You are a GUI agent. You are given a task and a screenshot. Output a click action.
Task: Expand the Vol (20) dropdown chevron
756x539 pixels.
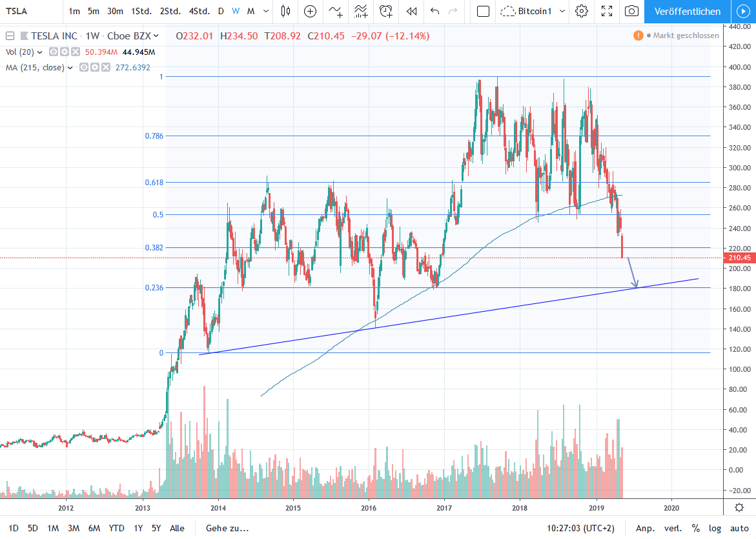39,52
